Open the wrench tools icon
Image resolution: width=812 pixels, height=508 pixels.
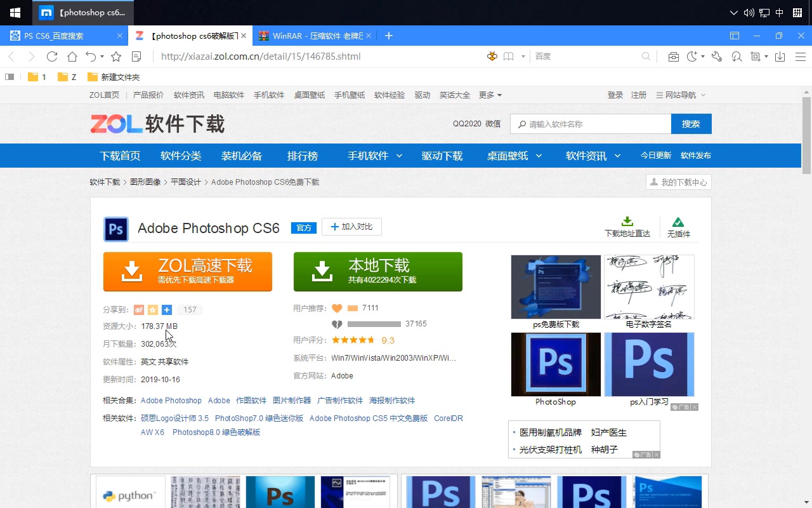pos(717,57)
